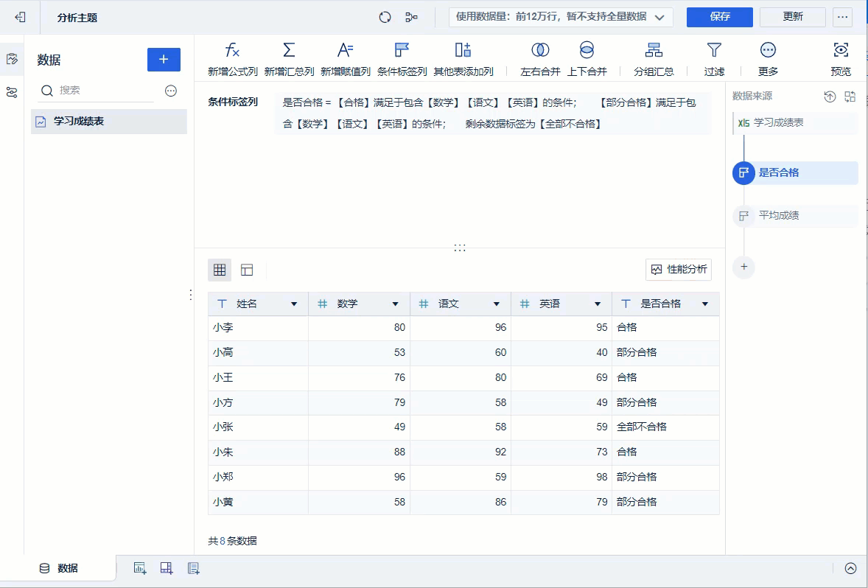Select cell 小李 in name column

pos(258,328)
